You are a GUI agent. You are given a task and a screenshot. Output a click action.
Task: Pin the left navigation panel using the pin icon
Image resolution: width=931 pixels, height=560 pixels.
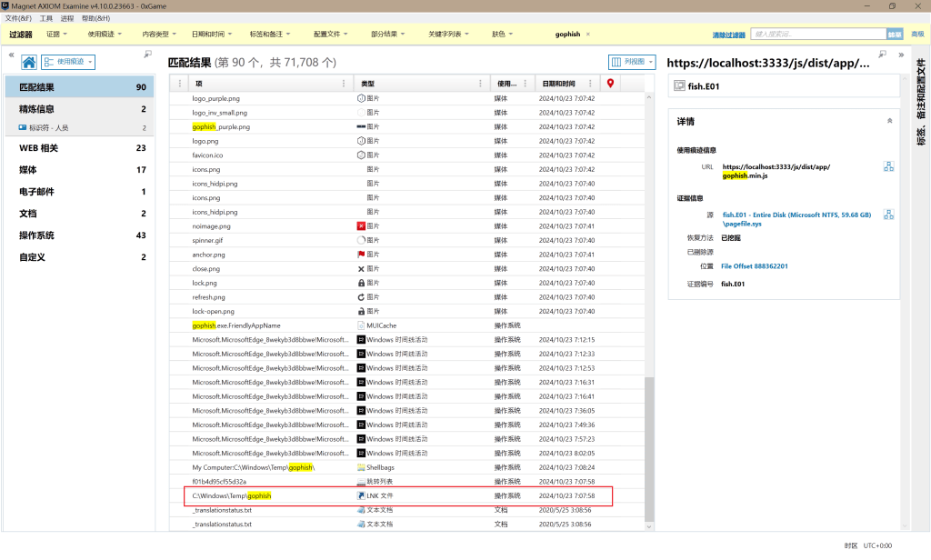(147, 55)
